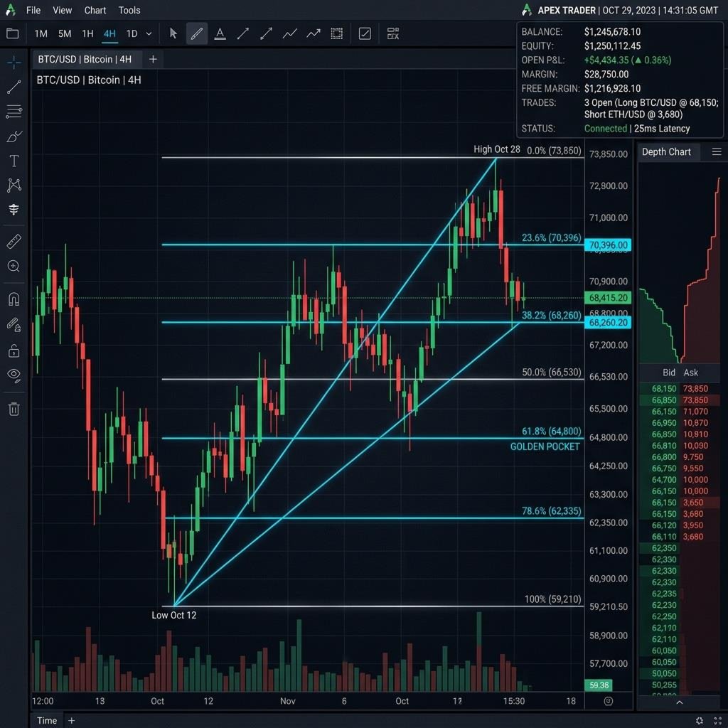Select the Time tab at bottom
Screen dimensions: 728x728
(47, 720)
